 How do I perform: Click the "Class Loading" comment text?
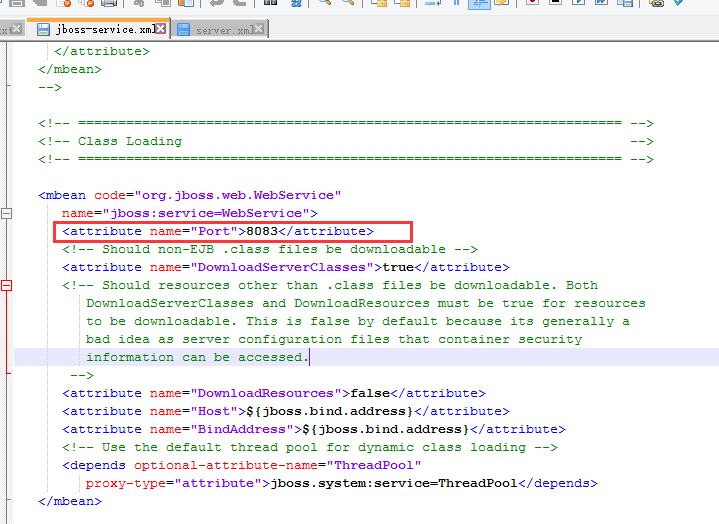tap(130, 141)
